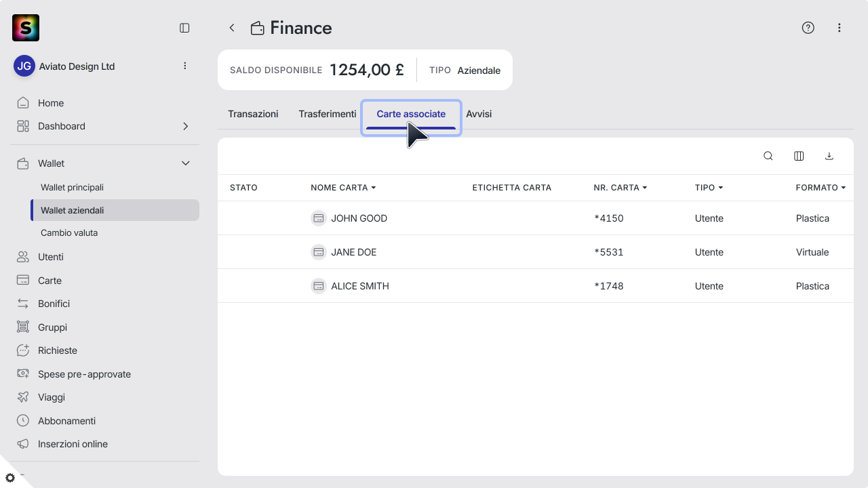Open the FORMATO column dropdown
The width and height of the screenshot is (868, 488).
click(821, 188)
